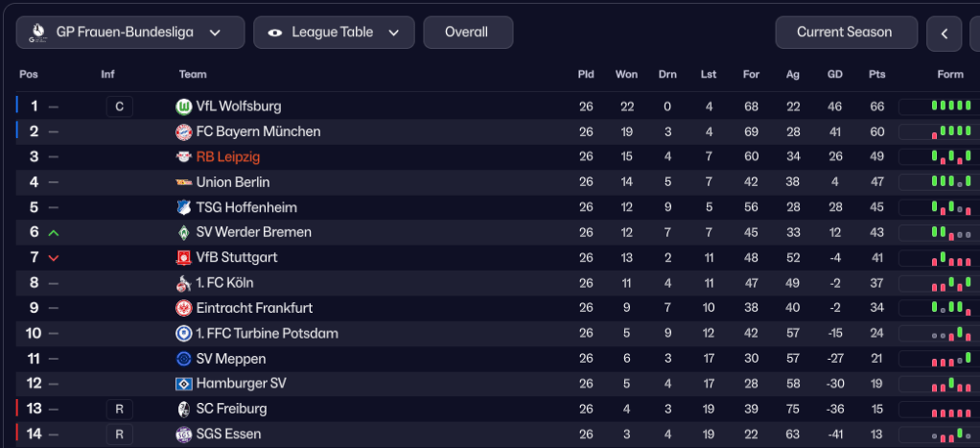Viewport: 980px width, 448px height.
Task: Sort table by Pts column header
Action: [x=876, y=75]
